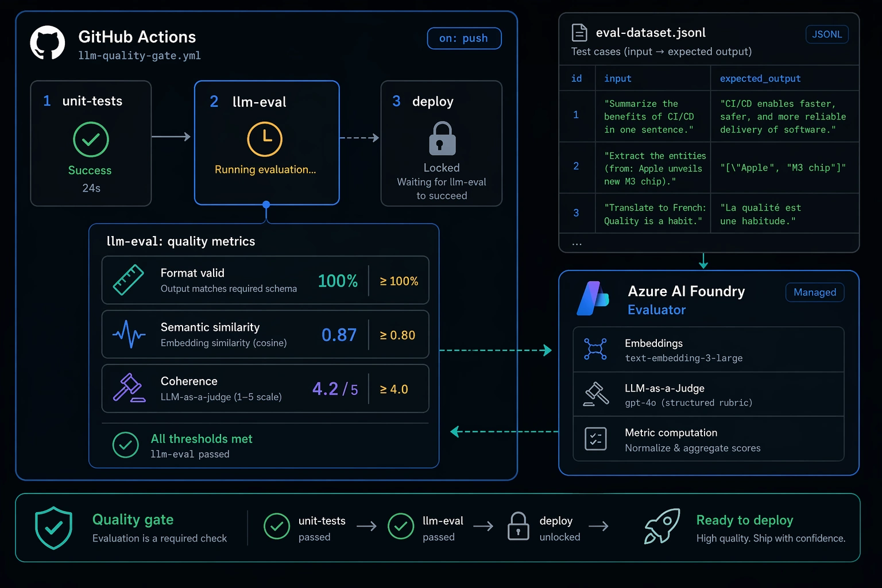Click the 100% Format valid score

[338, 281]
